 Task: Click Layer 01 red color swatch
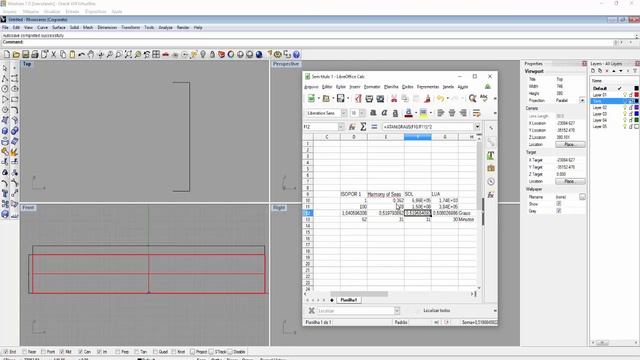(636, 95)
